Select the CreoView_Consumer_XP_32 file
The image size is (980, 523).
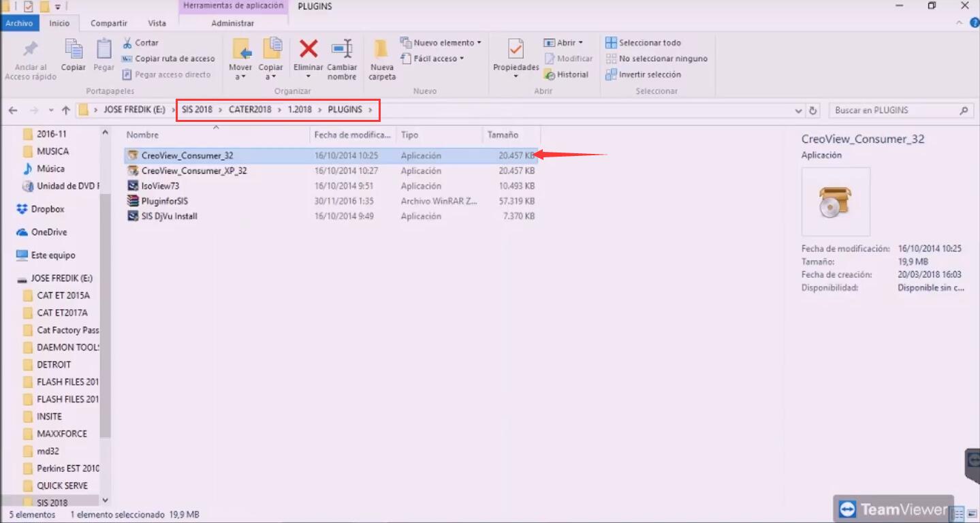click(331, 171)
